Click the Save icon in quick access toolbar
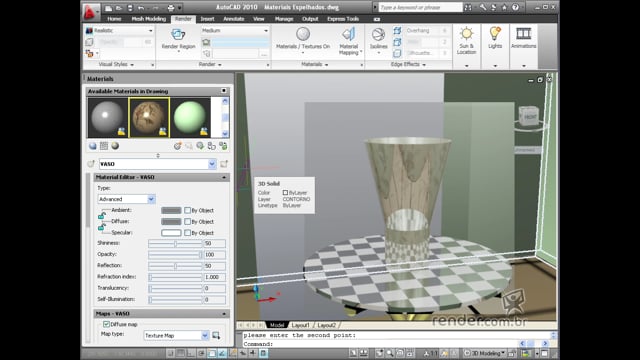 (x=130, y=8)
